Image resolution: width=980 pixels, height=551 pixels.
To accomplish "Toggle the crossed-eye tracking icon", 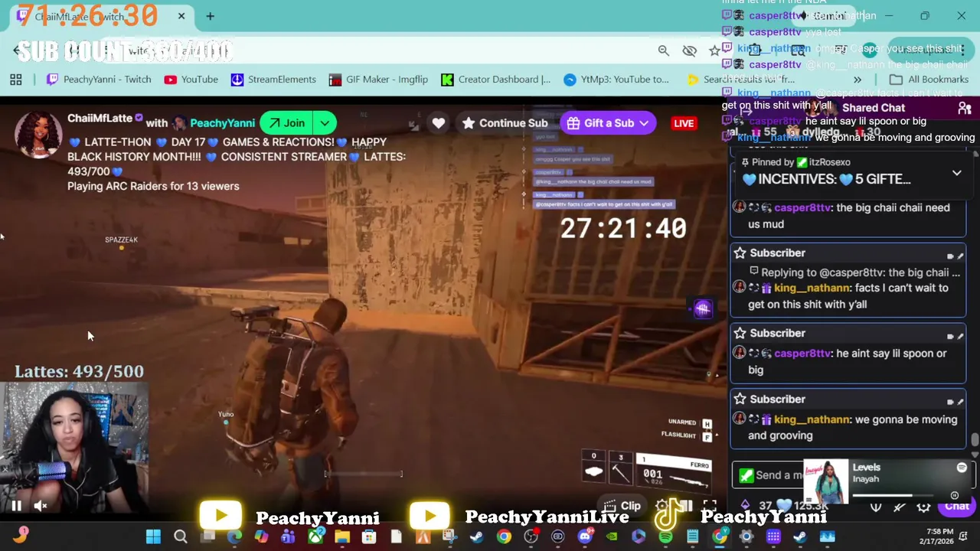I will [x=689, y=51].
